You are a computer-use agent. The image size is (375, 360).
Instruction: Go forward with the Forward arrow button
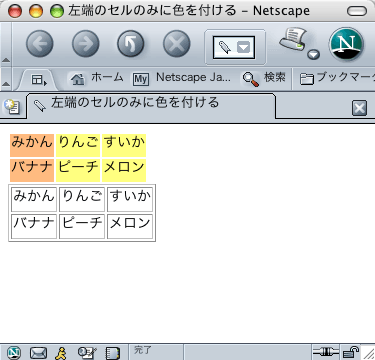(86, 44)
